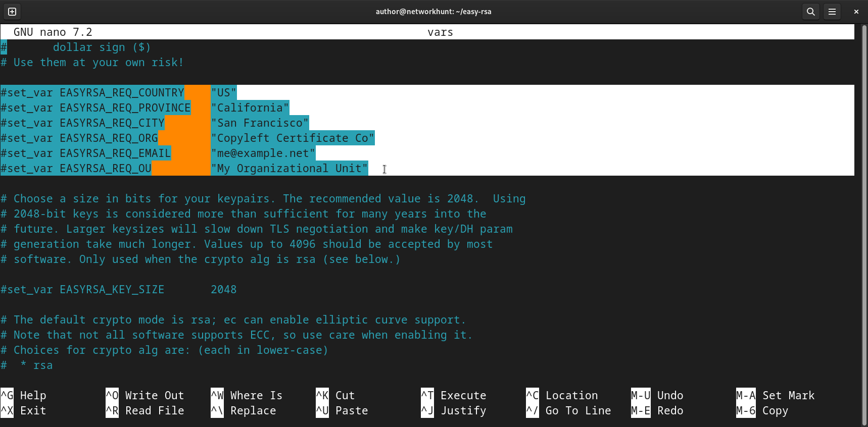This screenshot has height=427, width=868.
Task: Click "My Organizational Unit" value
Action: 290,169
